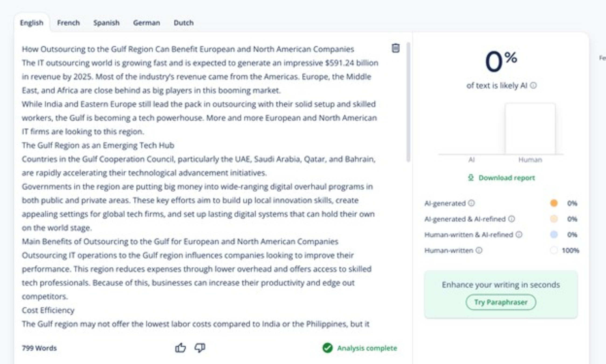Open info icon next to Human-written

[479, 251]
